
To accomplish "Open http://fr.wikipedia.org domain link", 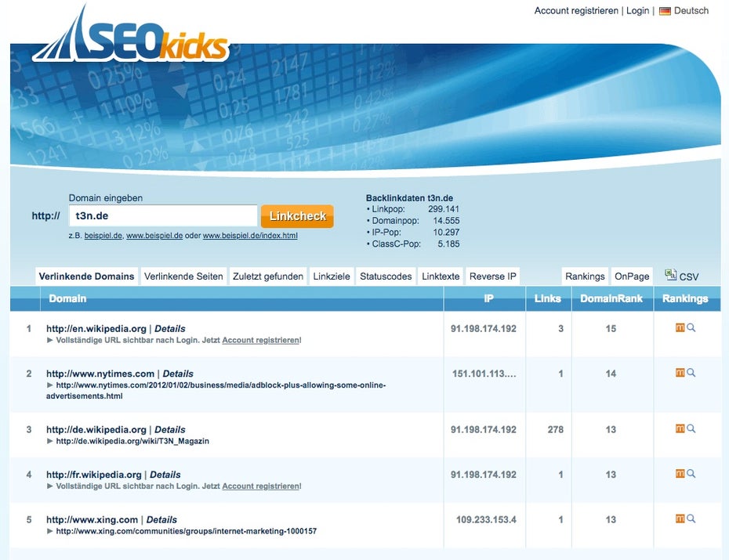I will click(x=94, y=475).
